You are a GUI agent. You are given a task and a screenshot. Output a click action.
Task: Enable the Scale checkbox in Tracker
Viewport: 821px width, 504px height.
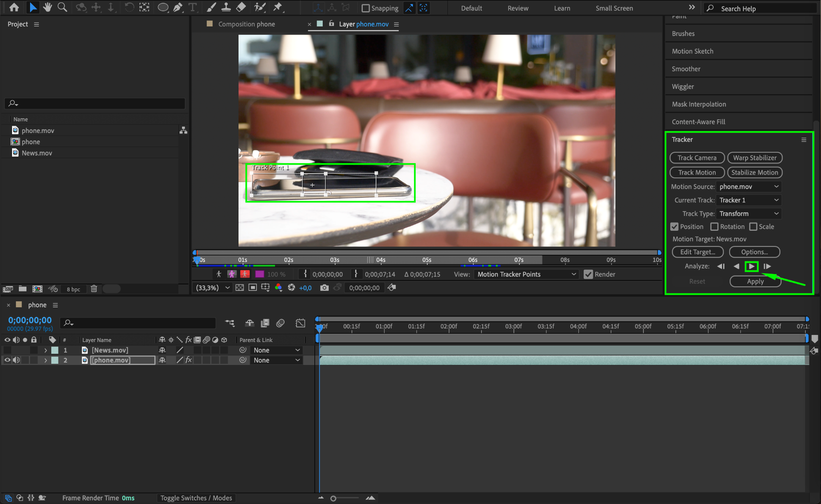point(753,227)
